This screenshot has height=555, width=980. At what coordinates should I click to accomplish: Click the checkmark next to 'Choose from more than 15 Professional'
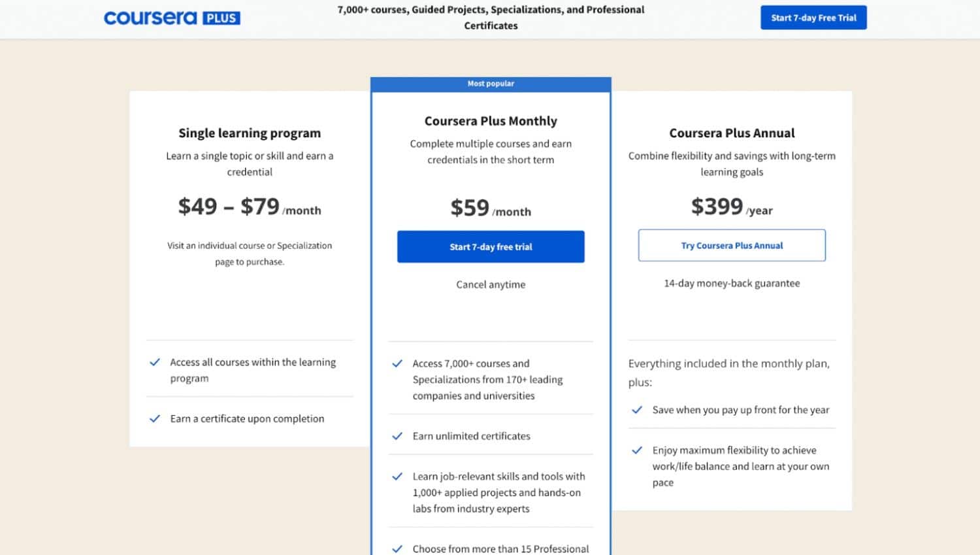(397, 548)
